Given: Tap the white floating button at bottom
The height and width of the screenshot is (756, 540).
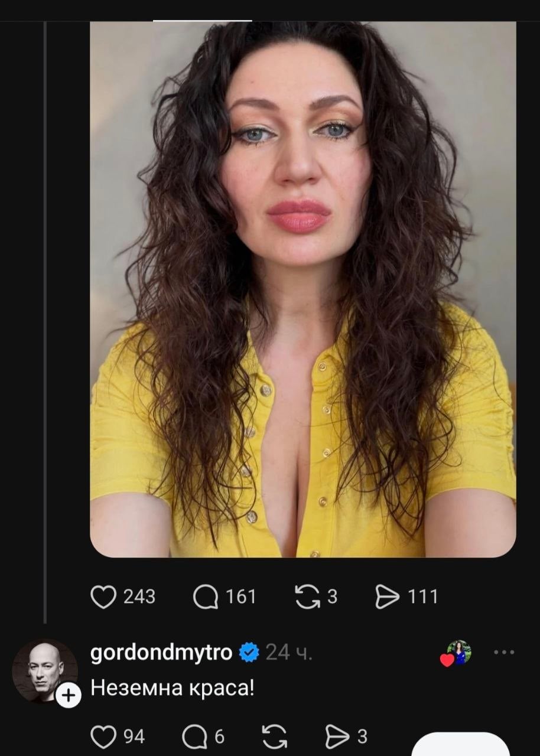Looking at the screenshot, I should pos(460,745).
